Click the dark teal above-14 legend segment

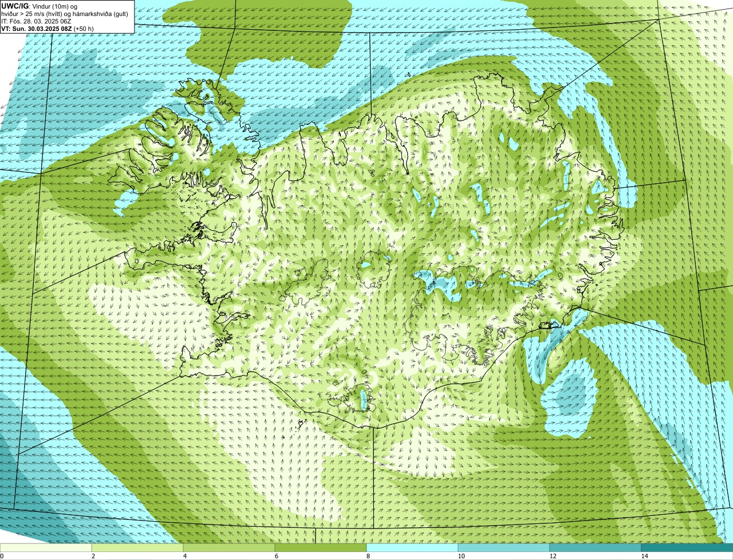(x=687, y=548)
